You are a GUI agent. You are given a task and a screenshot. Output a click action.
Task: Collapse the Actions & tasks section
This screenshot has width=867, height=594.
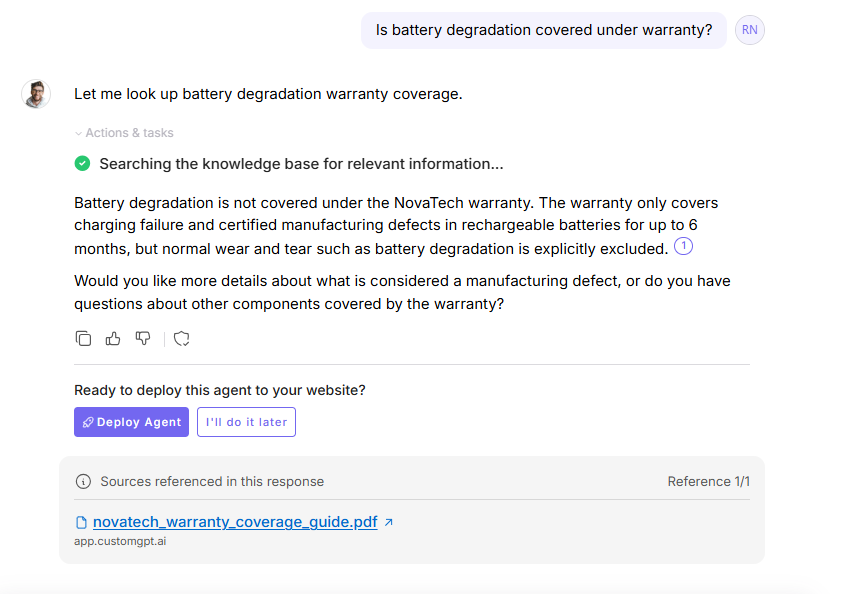point(124,133)
